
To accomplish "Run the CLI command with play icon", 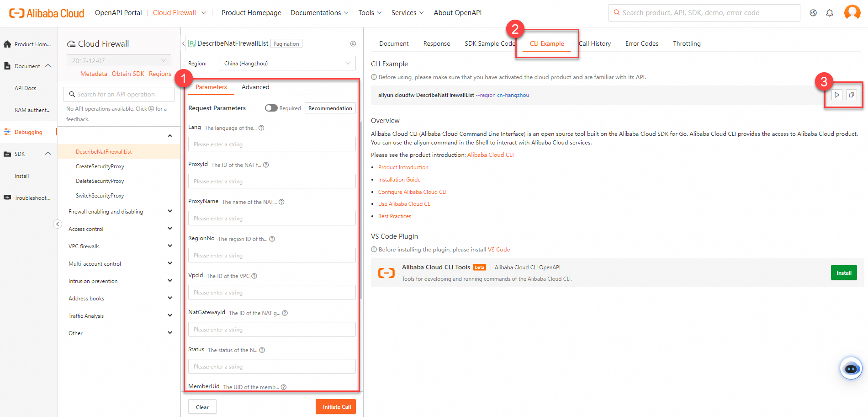I will 837,95.
